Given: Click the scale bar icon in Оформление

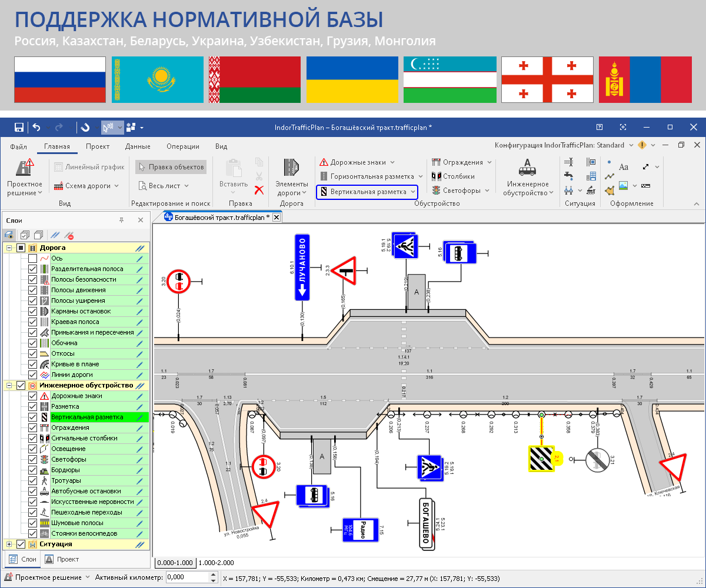Looking at the screenshot, I should 645,186.
